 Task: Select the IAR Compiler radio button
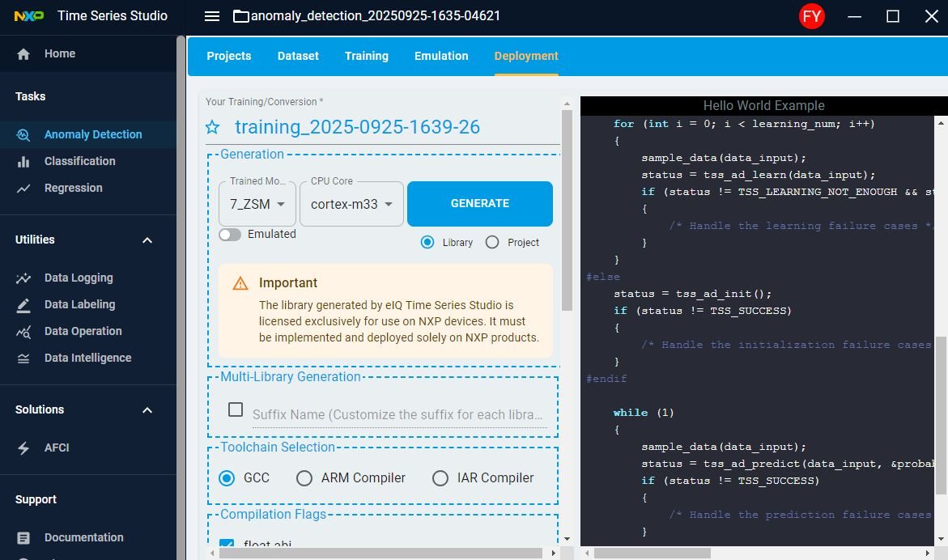440,478
